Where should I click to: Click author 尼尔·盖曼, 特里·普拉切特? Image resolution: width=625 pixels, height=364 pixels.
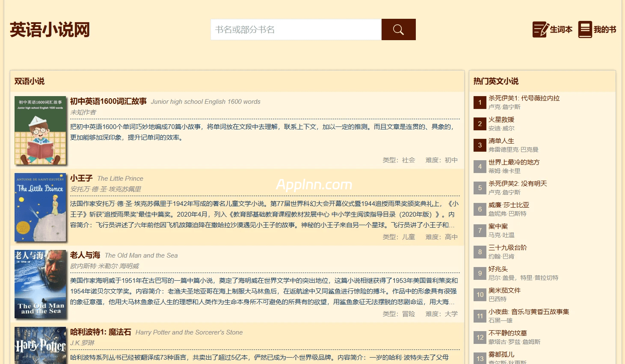[x=523, y=278]
